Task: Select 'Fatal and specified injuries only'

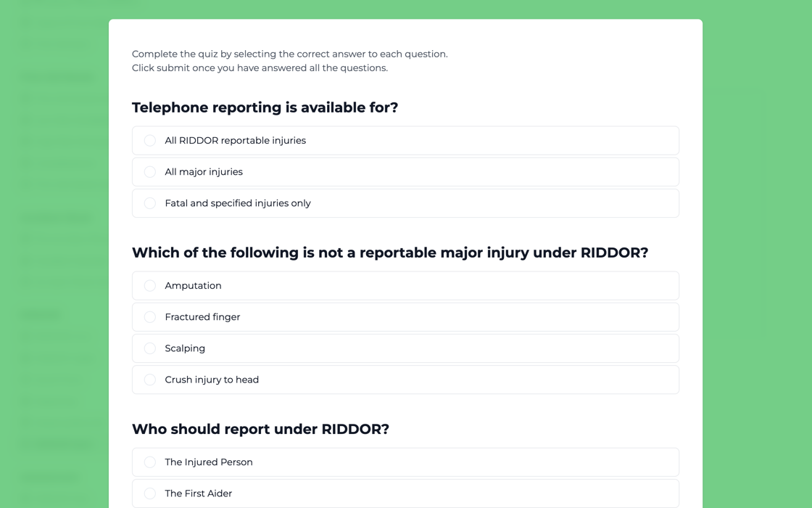Action: 149,203
